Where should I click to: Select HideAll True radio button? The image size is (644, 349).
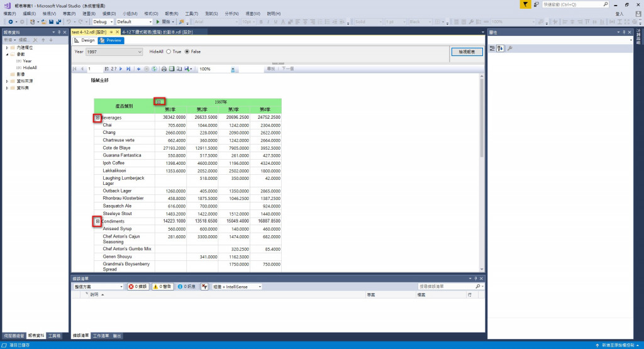169,52
